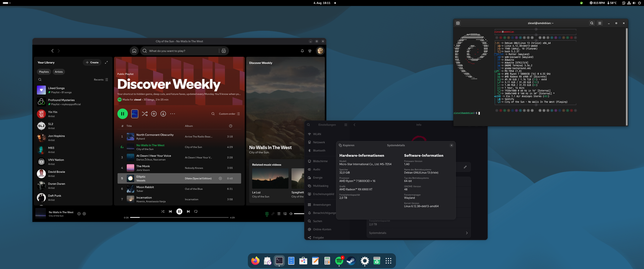
Task: Open the Friend Activity icon
Action: 310,51
